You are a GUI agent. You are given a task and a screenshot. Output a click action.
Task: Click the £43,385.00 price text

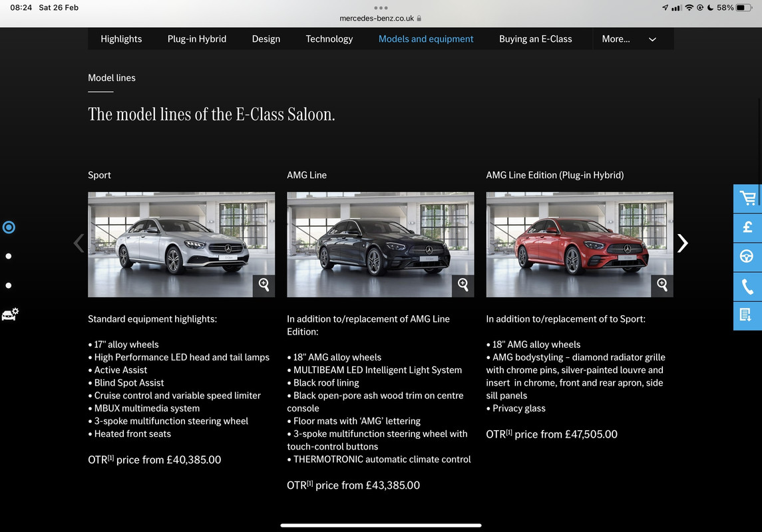click(393, 485)
